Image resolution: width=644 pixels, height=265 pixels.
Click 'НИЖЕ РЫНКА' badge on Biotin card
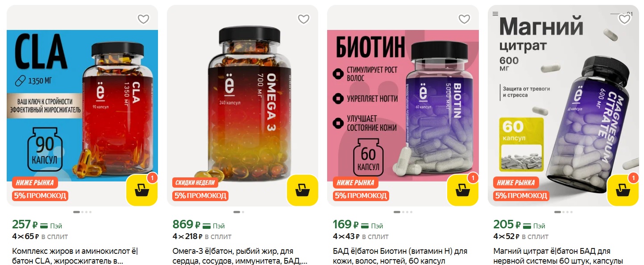(x=356, y=183)
